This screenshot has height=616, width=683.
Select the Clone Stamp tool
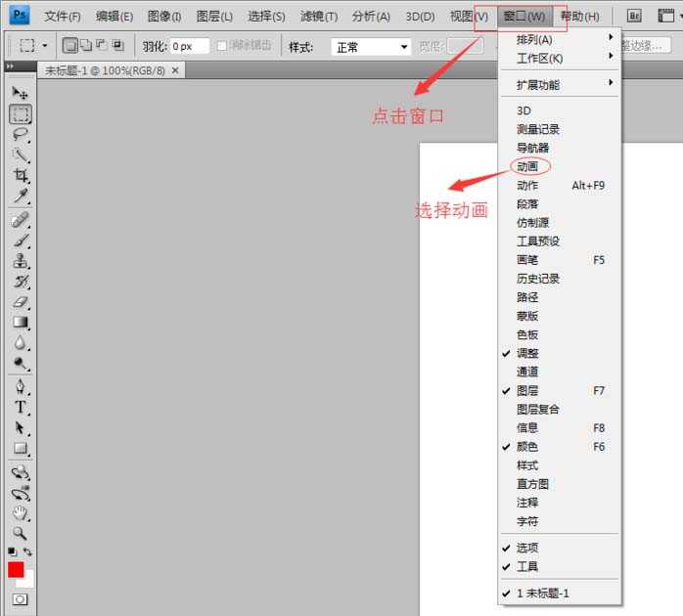coord(20,261)
